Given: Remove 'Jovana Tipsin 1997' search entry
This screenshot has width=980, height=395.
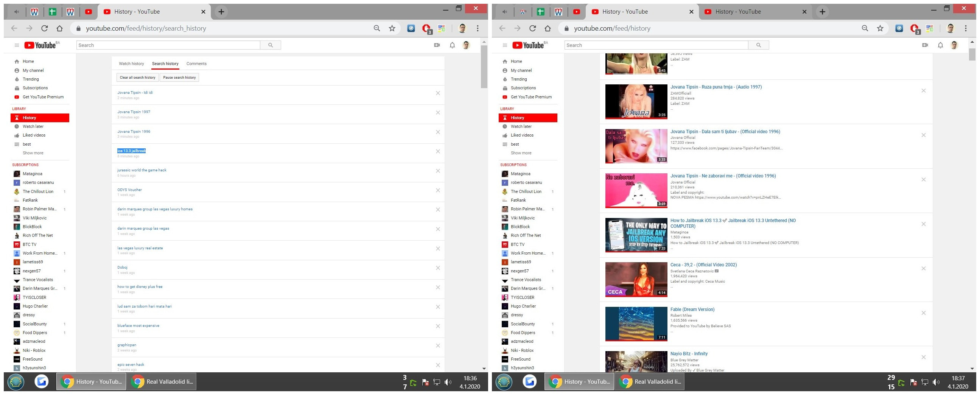Looking at the screenshot, I should [438, 112].
